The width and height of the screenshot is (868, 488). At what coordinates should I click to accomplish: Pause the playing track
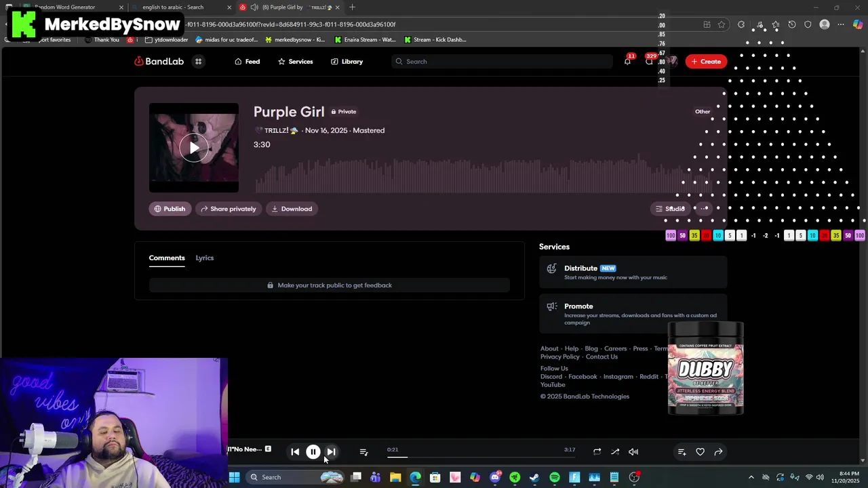(313, 452)
